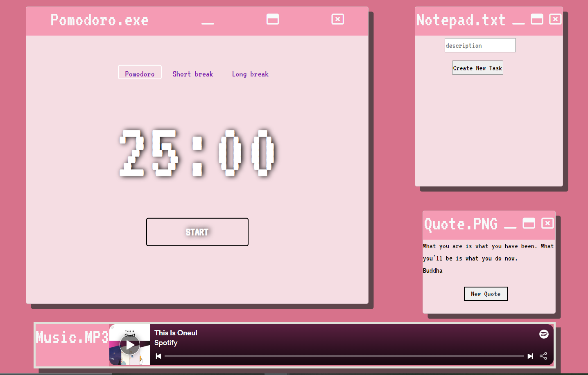The height and width of the screenshot is (375, 588).
Task: Close the Quote.PNG window
Action: [x=547, y=223]
